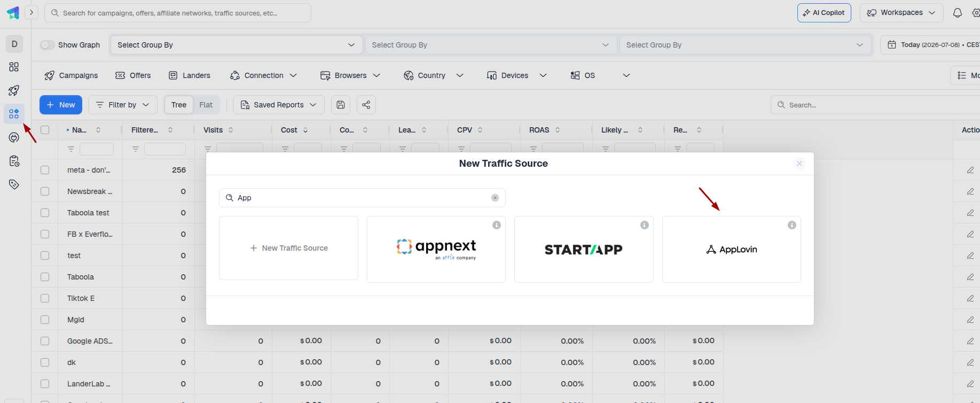980x403 pixels.
Task: Open dashboard grid icon in sidebar
Action: (14, 67)
